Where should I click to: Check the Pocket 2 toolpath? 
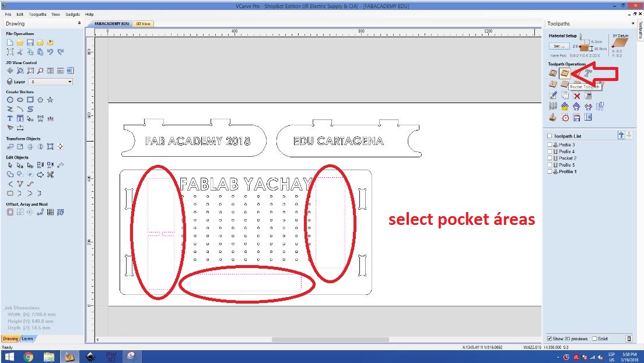[549, 158]
